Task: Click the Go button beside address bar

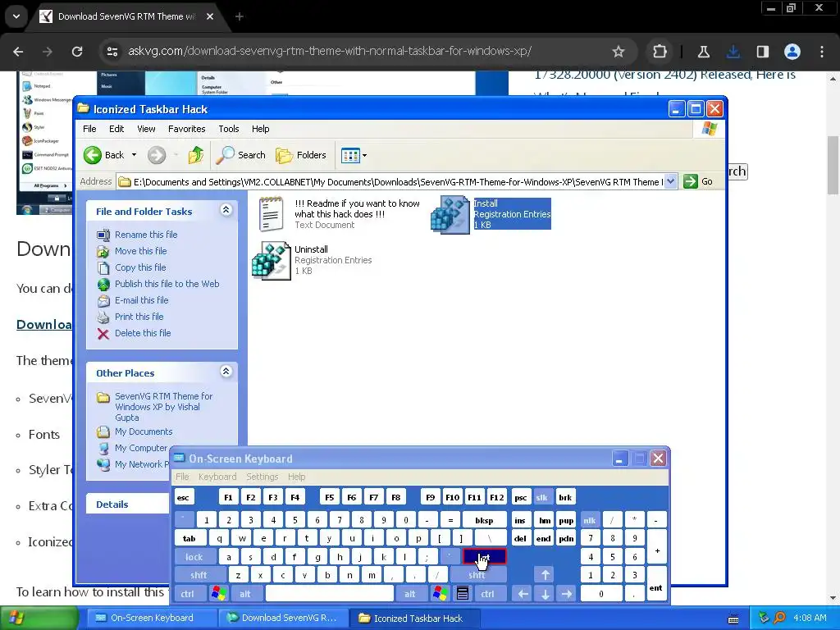Action: [698, 181]
